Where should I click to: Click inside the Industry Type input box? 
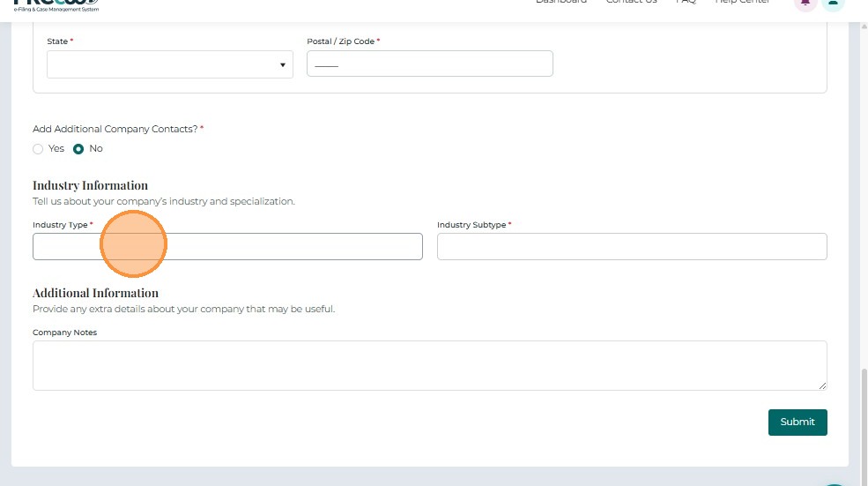point(227,247)
